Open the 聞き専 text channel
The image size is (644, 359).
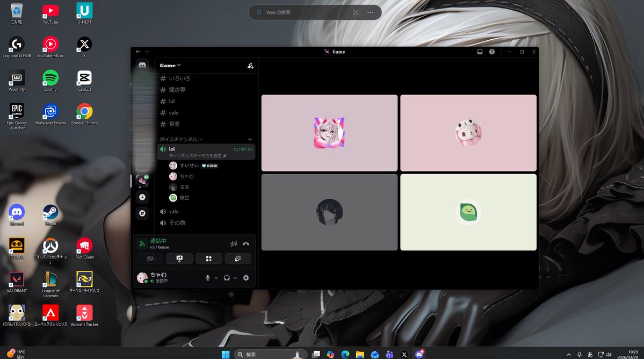207,90
